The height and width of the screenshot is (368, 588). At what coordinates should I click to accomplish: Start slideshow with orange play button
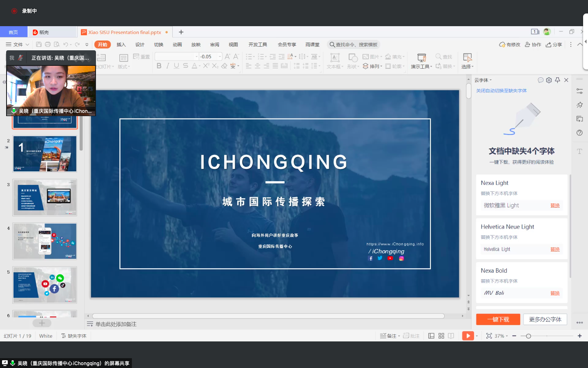[x=468, y=336]
